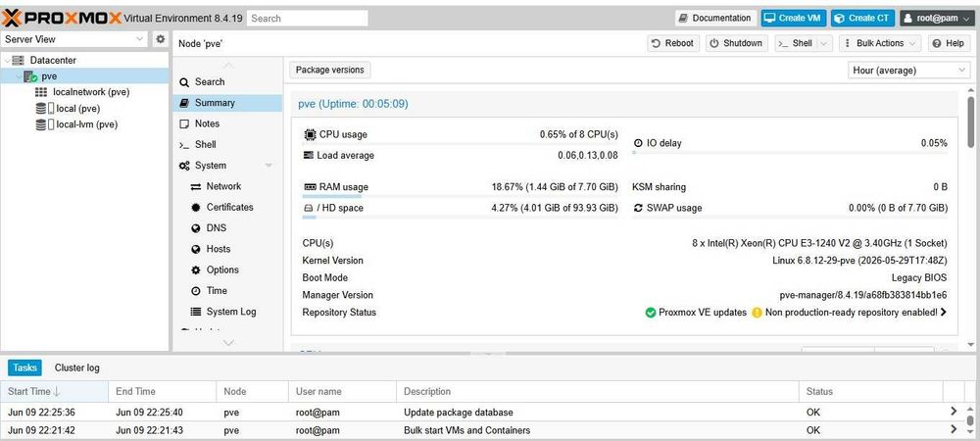
Task: Switch to the Tasks tab
Action: (25, 367)
